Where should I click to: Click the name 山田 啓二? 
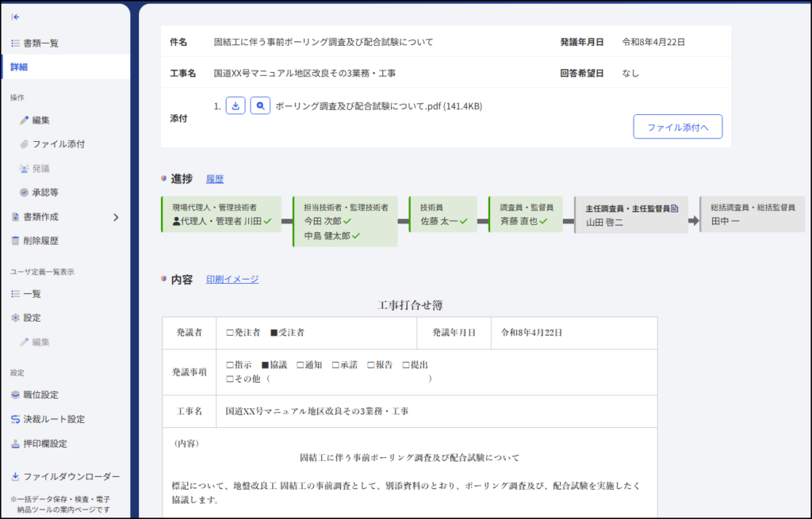pos(605,223)
